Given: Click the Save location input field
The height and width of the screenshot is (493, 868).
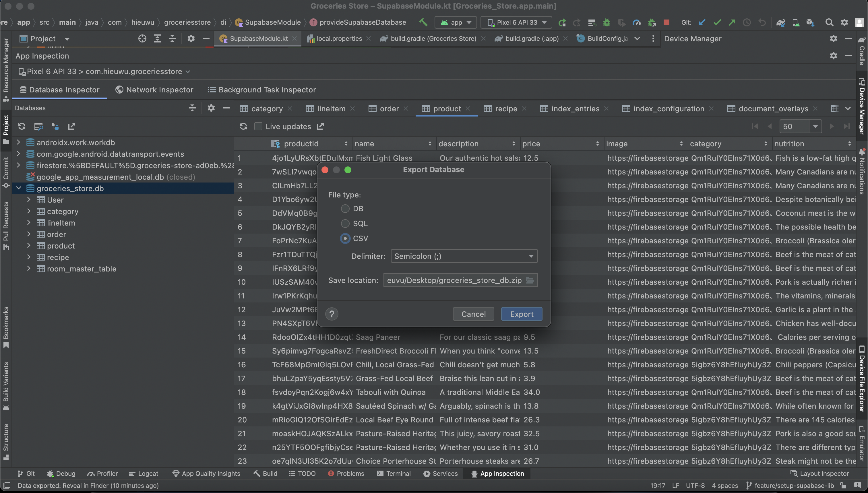Looking at the screenshot, I should [x=454, y=280].
